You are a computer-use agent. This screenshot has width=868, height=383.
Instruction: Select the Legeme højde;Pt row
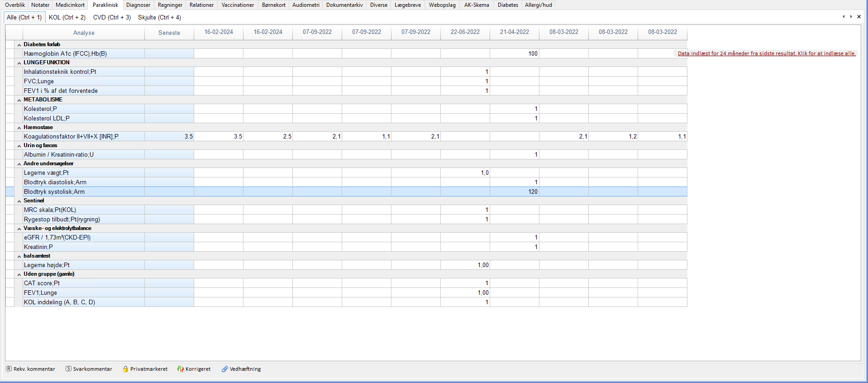click(x=346, y=265)
